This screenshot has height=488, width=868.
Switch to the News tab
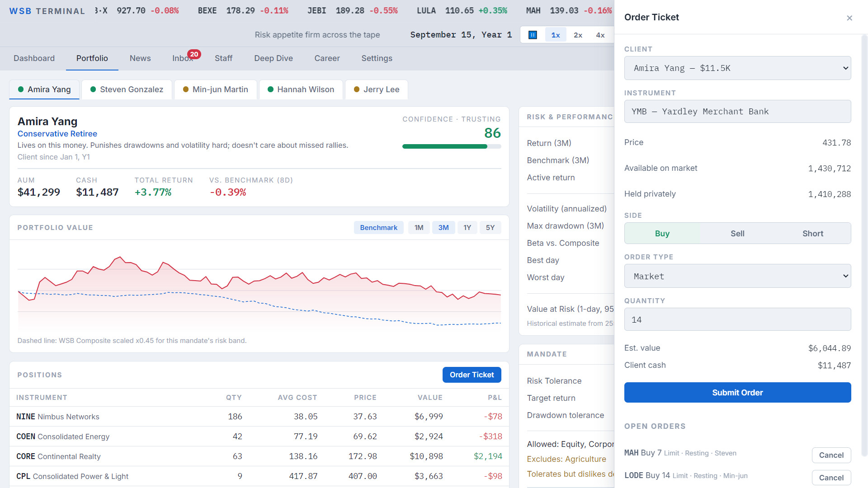point(140,58)
